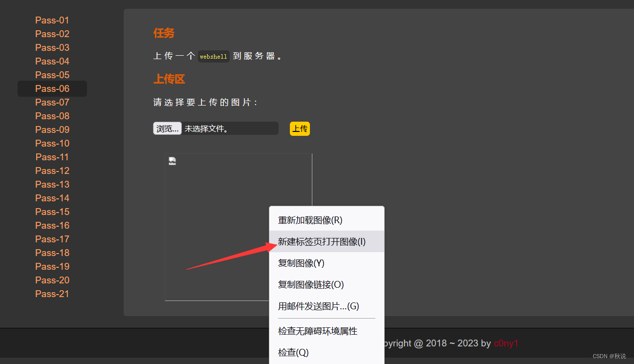Go to the Pass-20 level
The image size is (634, 364).
(52, 280)
